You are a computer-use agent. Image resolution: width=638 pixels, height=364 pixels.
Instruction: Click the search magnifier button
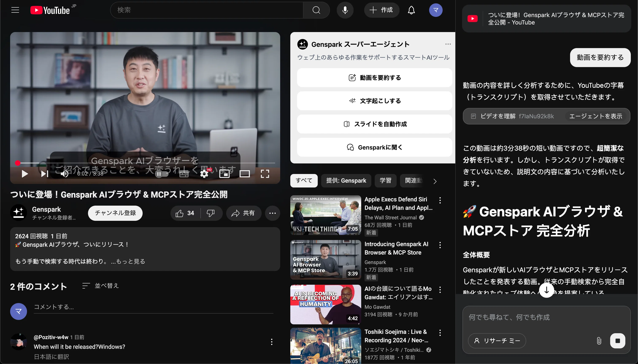pyautogui.click(x=316, y=10)
